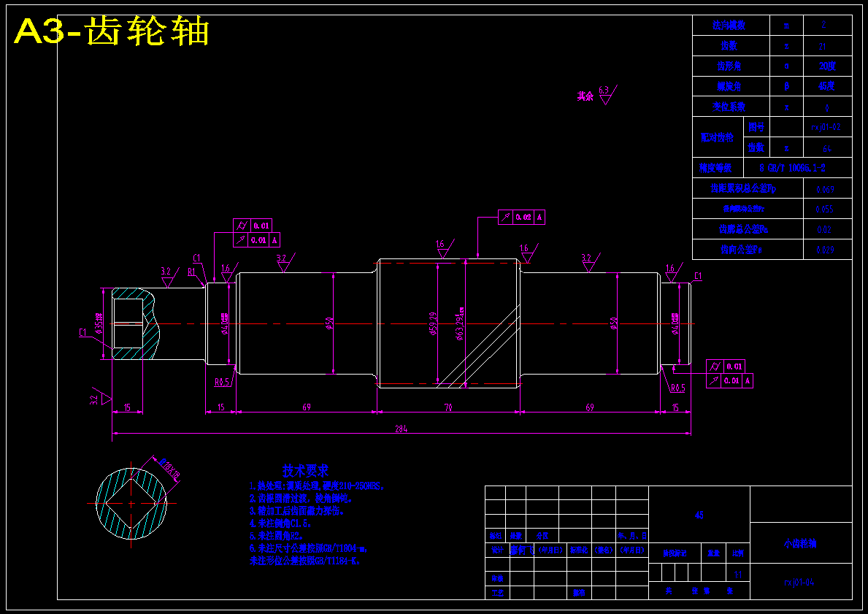
Task: Click the '齿距累积总公差Fp' row label
Action: [x=743, y=189]
